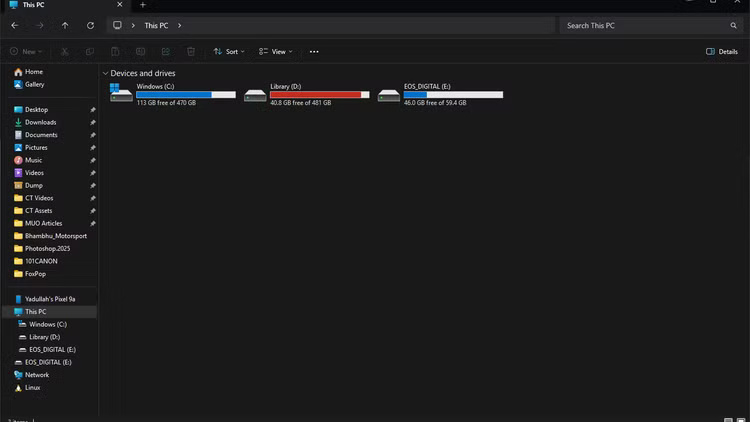Viewport: 750px width, 422px height.
Task: Collapse the Devices and drives group
Action: coord(105,73)
